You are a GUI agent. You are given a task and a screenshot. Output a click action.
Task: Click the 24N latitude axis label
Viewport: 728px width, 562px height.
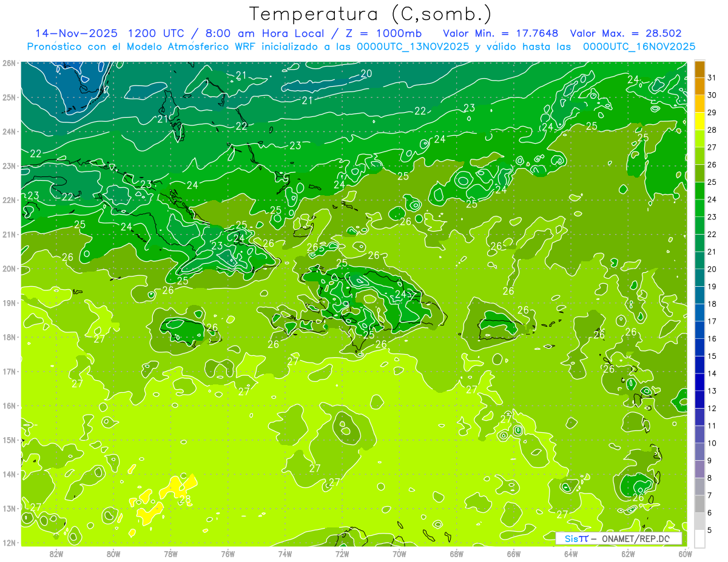point(8,132)
